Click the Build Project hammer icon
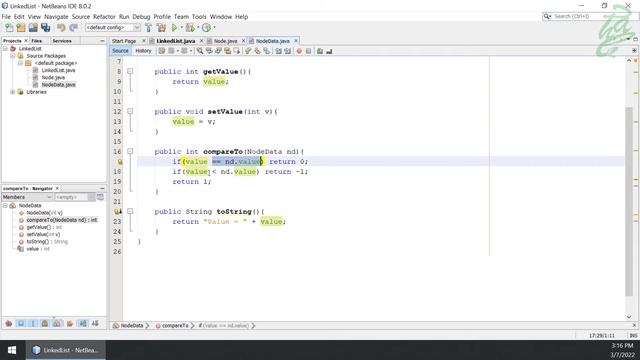Image resolution: width=640 pixels, height=360 pixels. [149, 28]
